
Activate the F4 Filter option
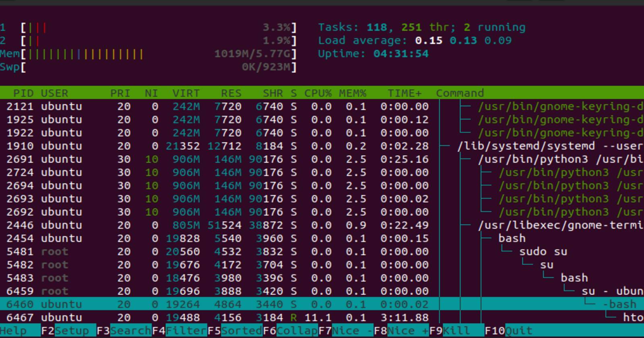tap(179, 331)
